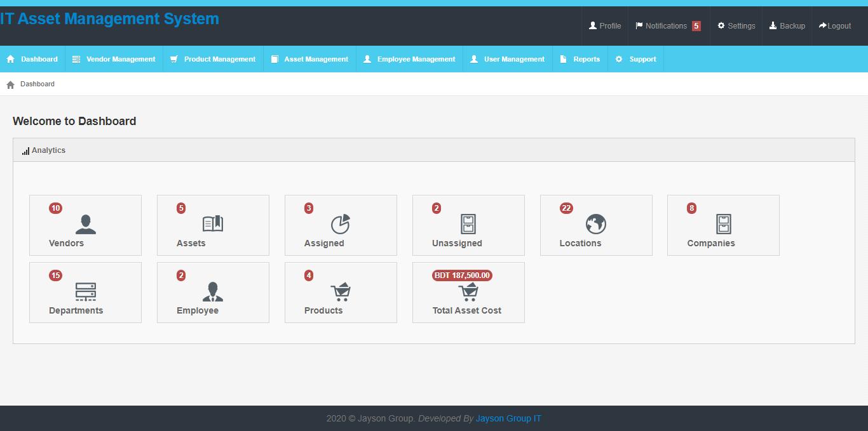Click the Logout text link

click(x=839, y=26)
